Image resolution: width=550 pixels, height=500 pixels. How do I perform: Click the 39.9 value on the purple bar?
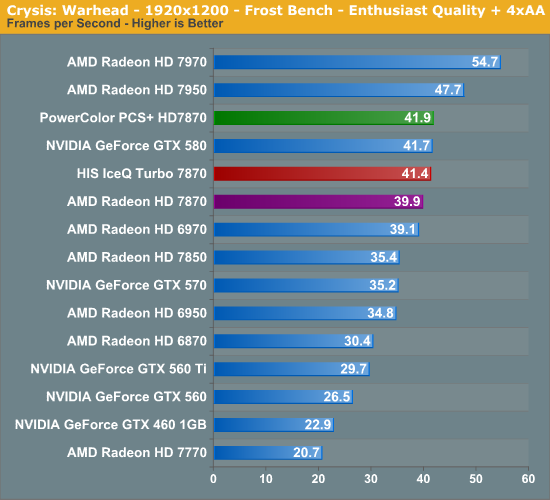click(407, 201)
